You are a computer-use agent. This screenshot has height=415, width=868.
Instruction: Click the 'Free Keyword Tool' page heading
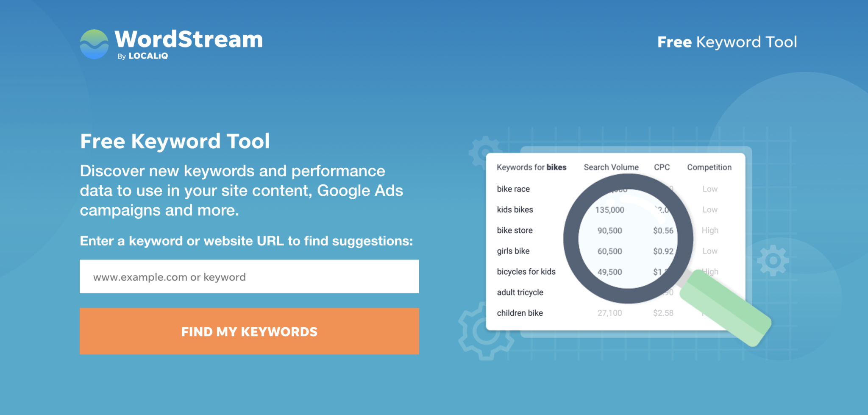pos(175,142)
